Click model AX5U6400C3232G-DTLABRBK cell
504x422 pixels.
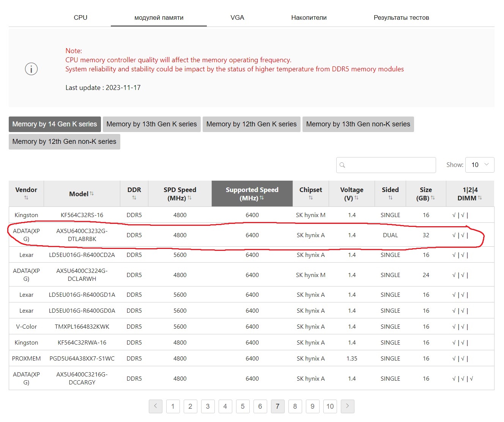tap(82, 235)
